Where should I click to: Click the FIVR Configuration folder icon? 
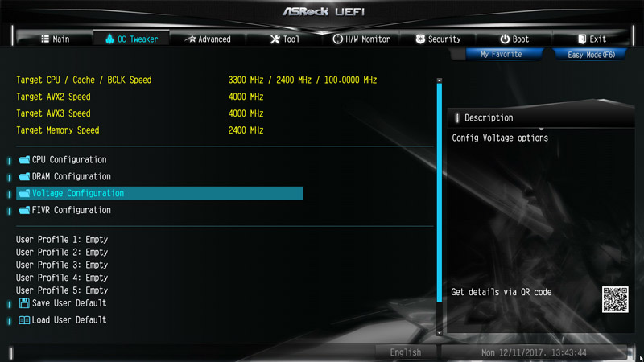(x=24, y=210)
